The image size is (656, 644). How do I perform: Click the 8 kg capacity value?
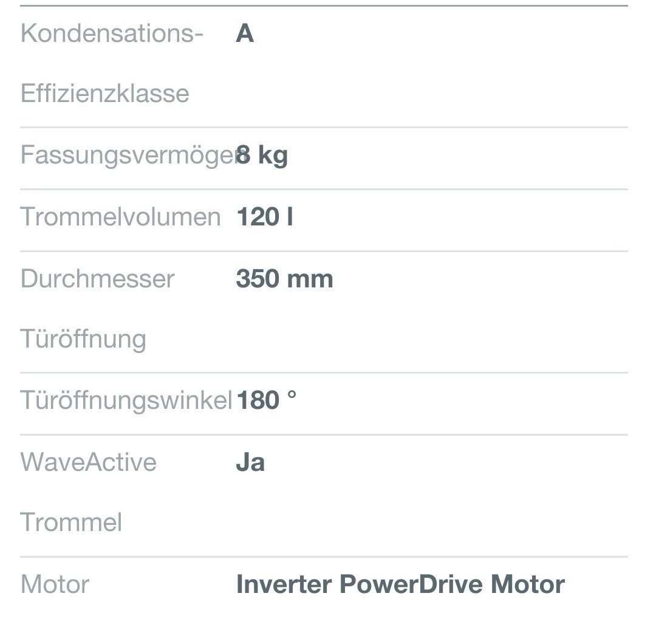click(x=262, y=156)
